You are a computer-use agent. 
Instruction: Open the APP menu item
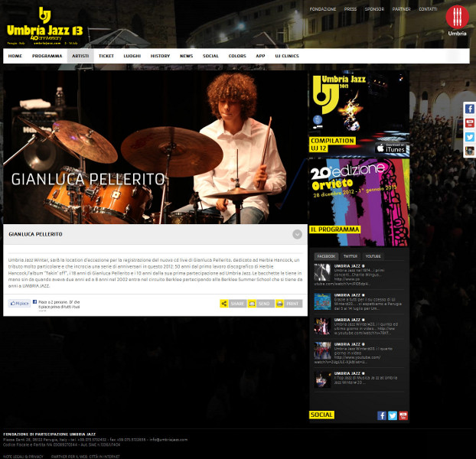[x=260, y=56]
